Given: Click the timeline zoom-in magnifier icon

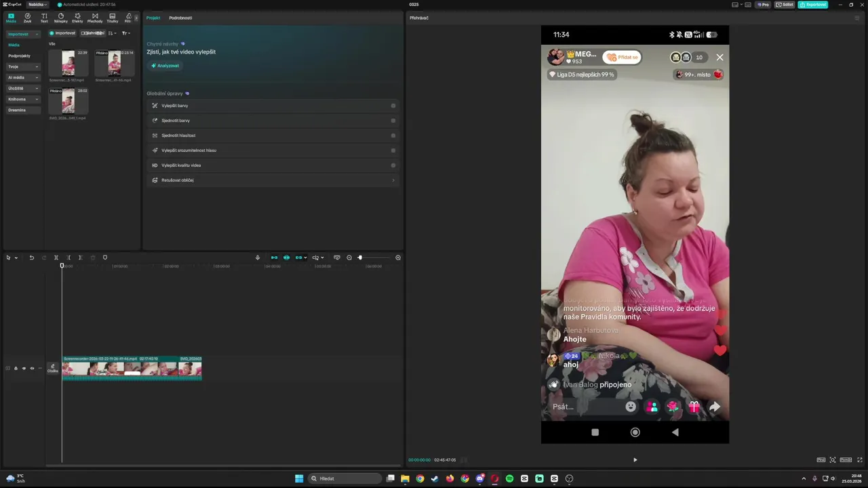Looking at the screenshot, I should pyautogui.click(x=398, y=258).
